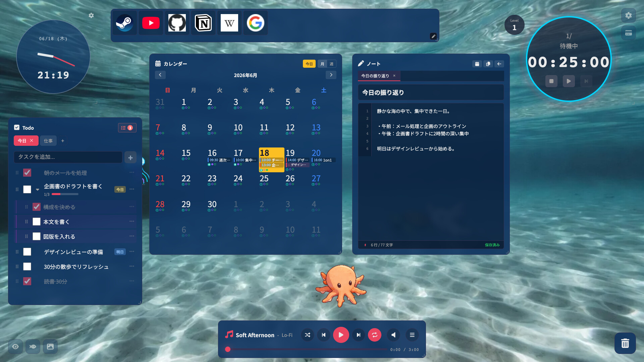Screen dimensions: 644x362
Task: Switch to the 仕事 Todo tab
Action: (x=48, y=141)
